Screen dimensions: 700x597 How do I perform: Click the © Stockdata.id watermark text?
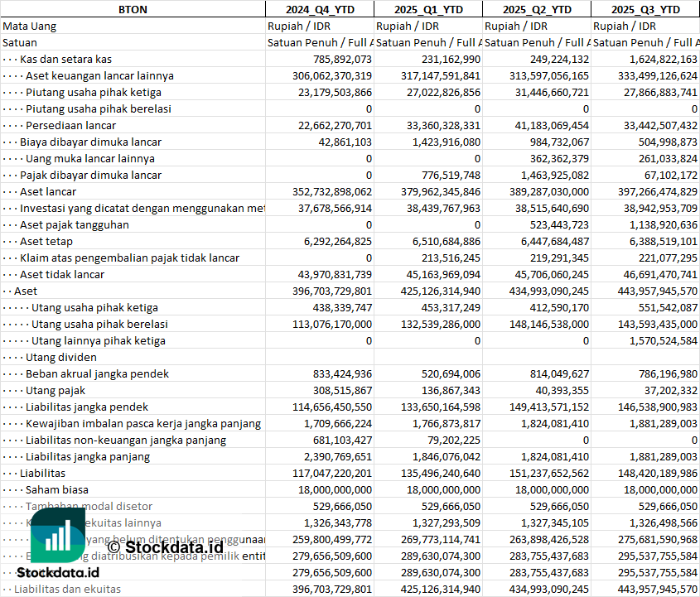click(x=165, y=546)
